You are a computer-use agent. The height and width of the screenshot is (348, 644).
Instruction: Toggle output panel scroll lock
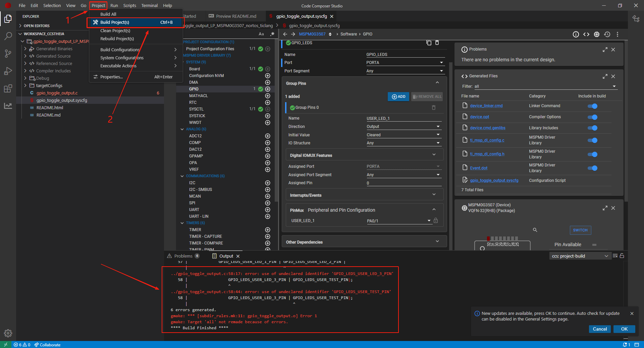622,256
